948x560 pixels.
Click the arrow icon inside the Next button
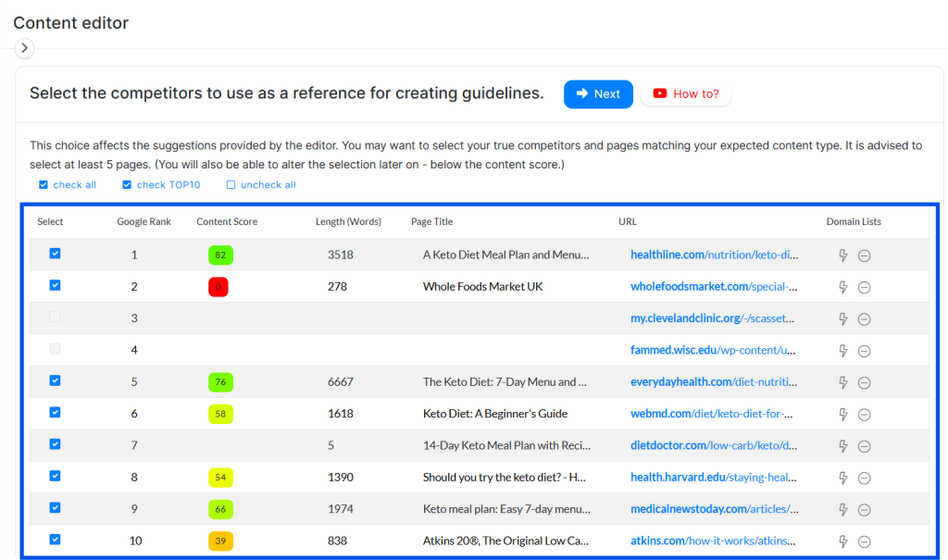point(580,93)
